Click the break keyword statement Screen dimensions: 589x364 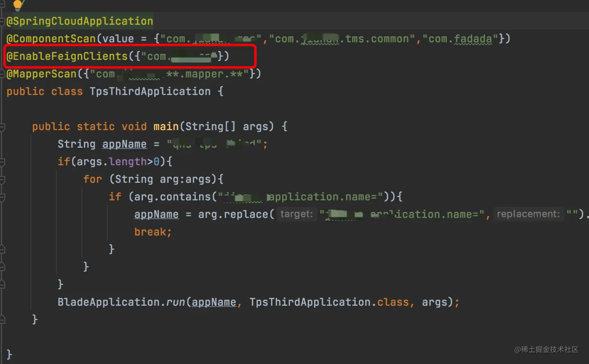[153, 232]
